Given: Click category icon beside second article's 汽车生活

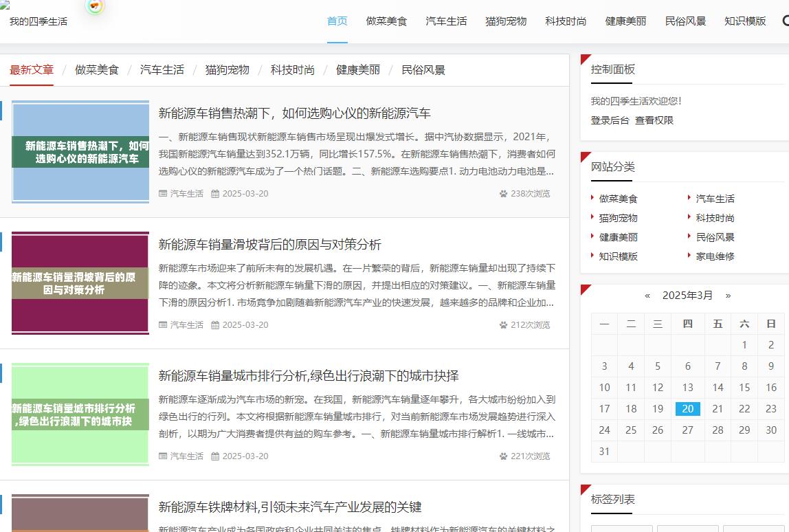Looking at the screenshot, I should tap(163, 325).
